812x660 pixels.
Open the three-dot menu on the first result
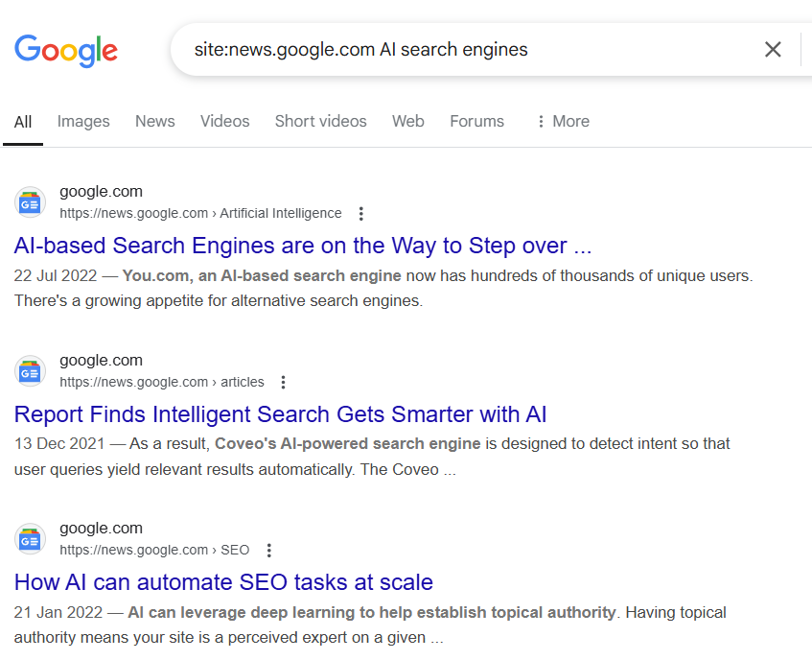(360, 213)
